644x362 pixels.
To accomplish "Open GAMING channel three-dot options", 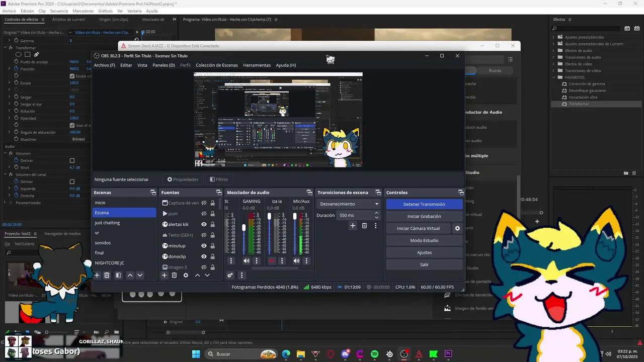I will [257, 260].
